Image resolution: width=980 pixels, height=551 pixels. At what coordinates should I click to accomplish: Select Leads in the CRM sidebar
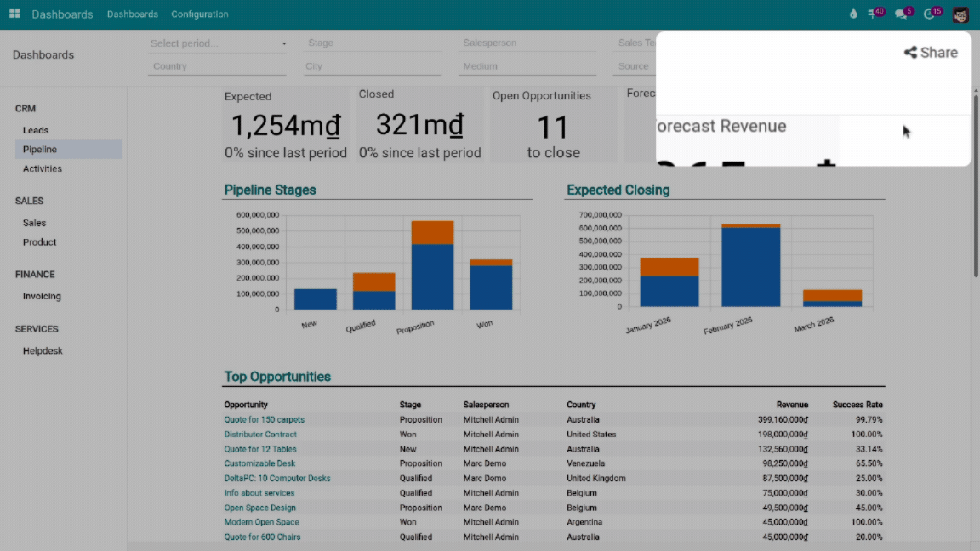click(36, 130)
